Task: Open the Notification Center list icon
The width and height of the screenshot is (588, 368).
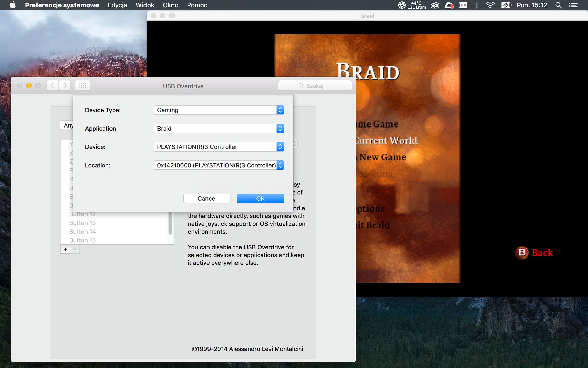Action: (573, 5)
